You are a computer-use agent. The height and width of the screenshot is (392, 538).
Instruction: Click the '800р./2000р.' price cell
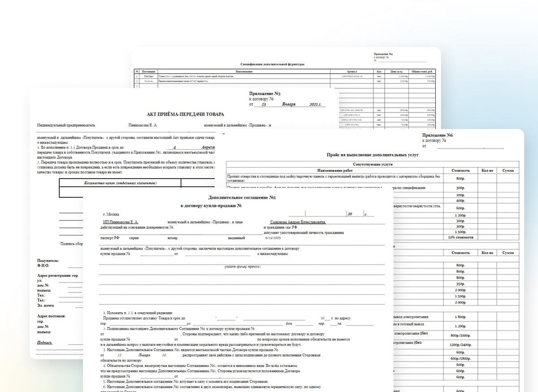460,335
